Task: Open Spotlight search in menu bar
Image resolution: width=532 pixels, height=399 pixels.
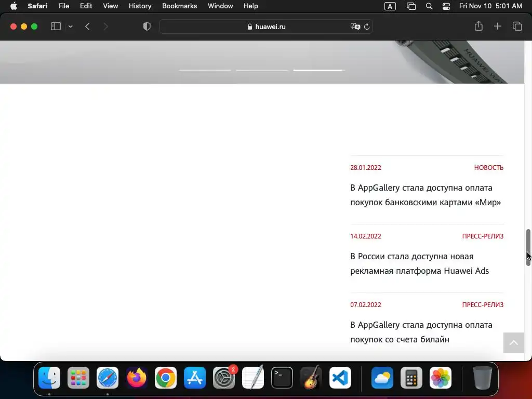Action: tap(429, 6)
